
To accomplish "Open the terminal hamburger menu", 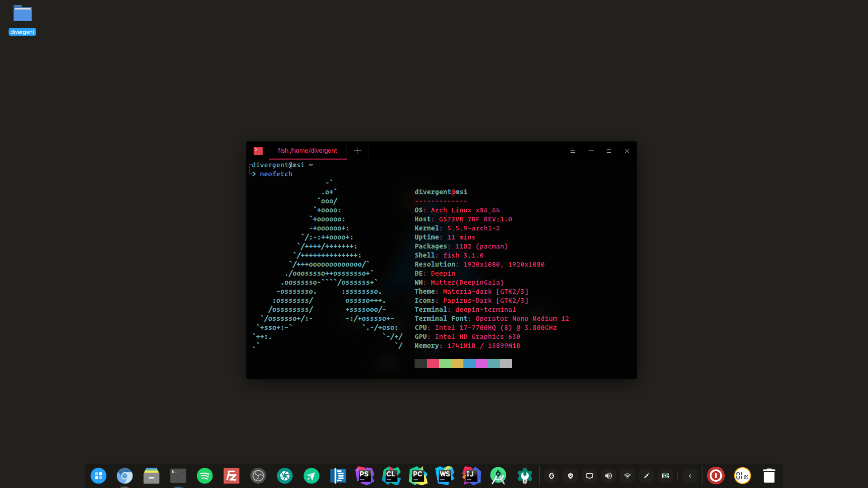I will (573, 151).
